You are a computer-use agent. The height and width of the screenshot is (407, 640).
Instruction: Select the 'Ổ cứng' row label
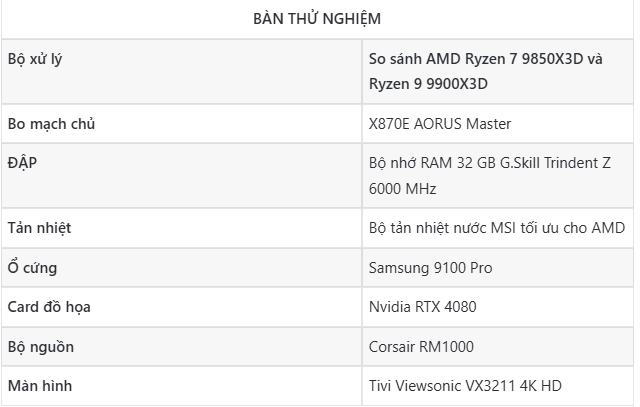pyautogui.click(x=32, y=267)
